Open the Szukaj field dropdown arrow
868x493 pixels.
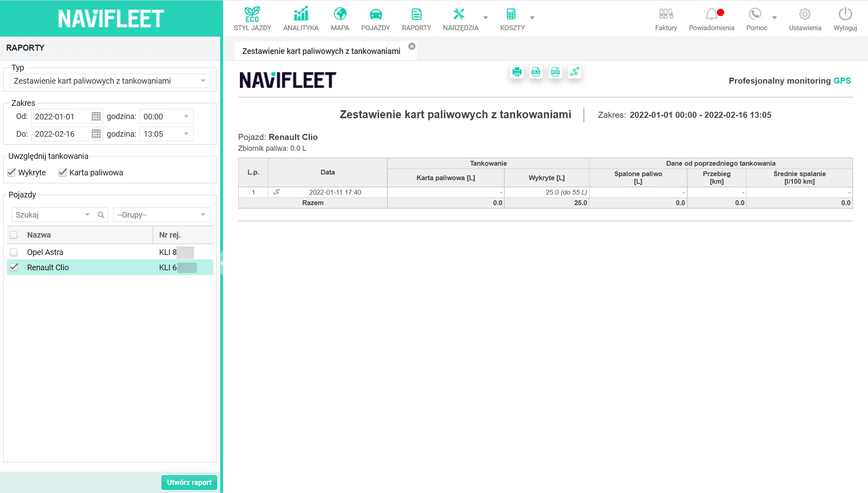tap(87, 215)
